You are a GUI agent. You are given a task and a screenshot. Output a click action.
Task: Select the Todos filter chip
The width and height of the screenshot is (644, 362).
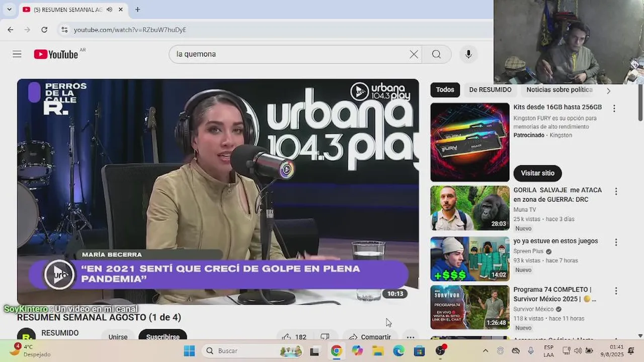tap(445, 90)
